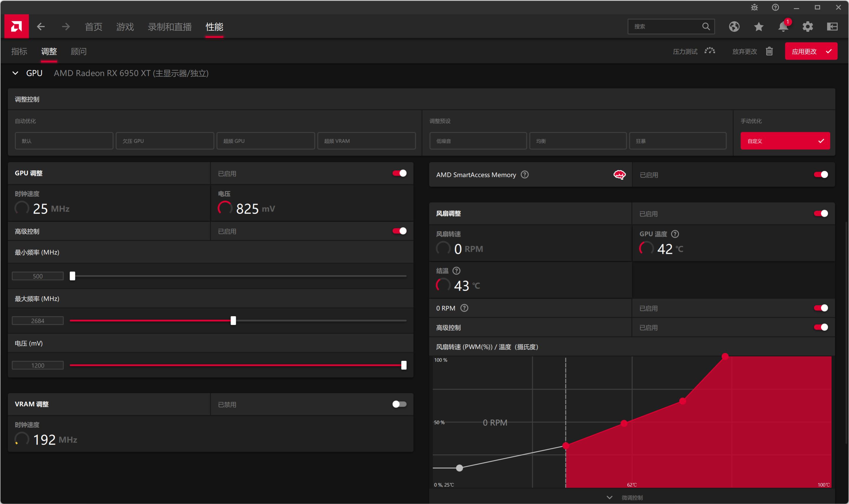849x504 pixels.
Task: Enable the VRAM 调整 toggle
Action: pos(399,404)
